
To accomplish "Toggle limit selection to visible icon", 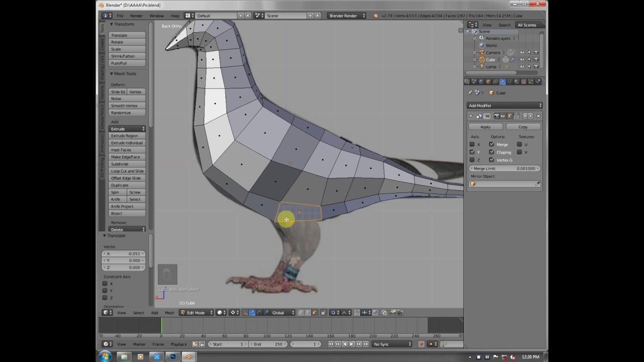I will point(324,313).
